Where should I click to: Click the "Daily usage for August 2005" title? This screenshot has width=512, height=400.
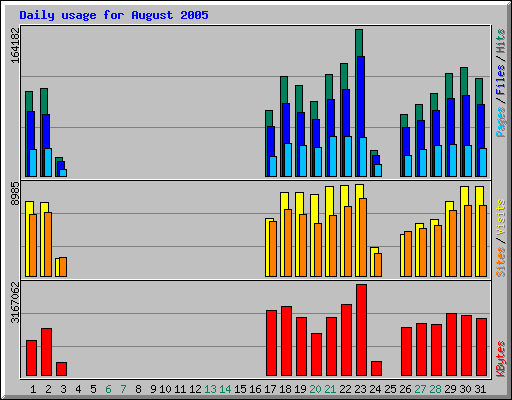coord(114,15)
